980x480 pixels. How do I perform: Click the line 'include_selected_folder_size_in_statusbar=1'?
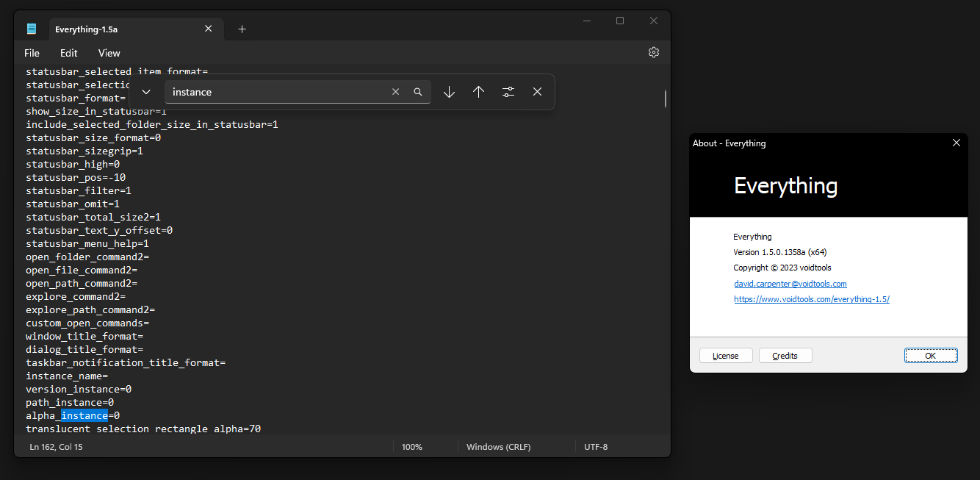coord(152,124)
